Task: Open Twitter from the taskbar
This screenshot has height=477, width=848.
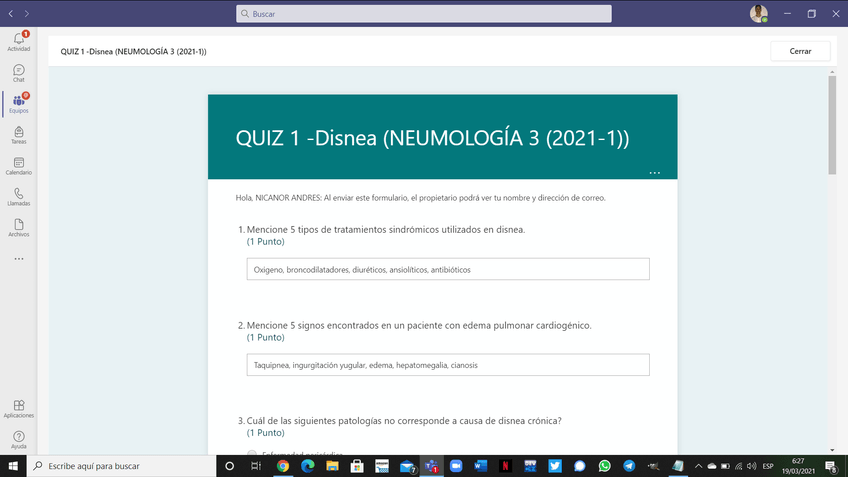Action: tap(555, 466)
